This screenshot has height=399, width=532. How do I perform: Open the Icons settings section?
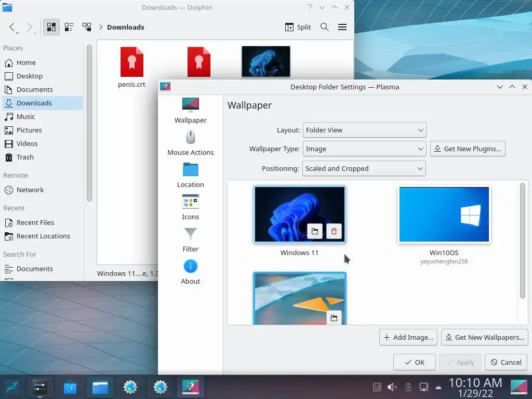click(190, 207)
